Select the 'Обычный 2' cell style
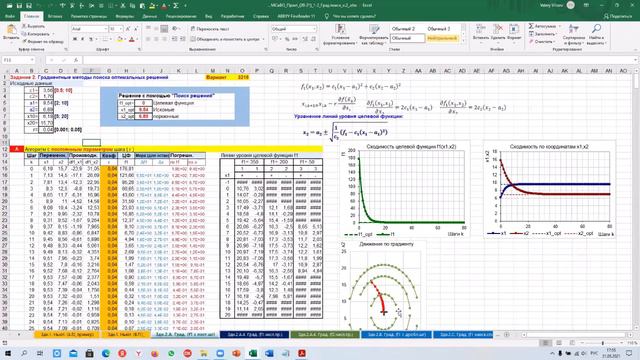This screenshot has height=360, width=640. (407, 29)
